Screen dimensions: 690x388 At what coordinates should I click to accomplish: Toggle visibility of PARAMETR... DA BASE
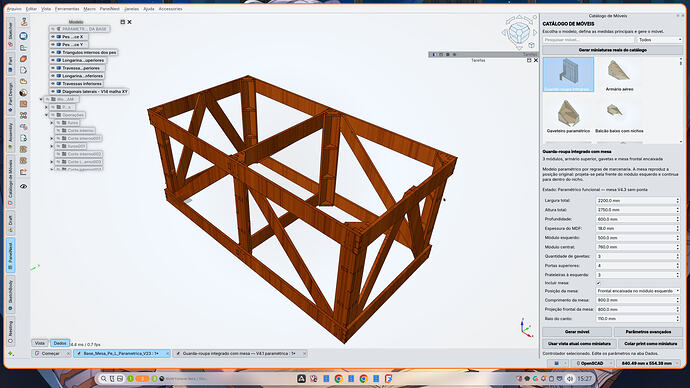[x=53, y=29]
